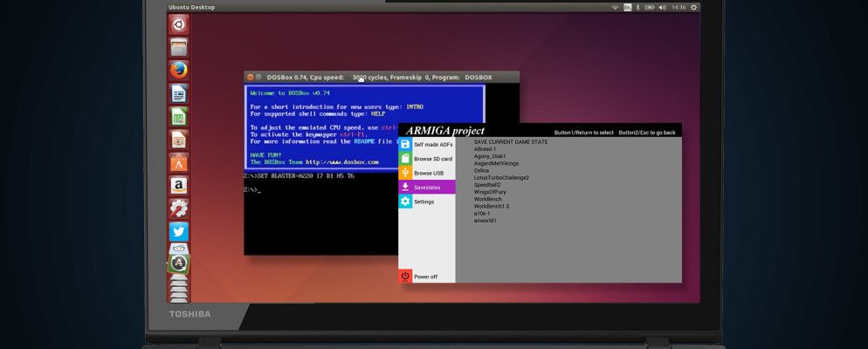Open the Settings entry in ARMIGA menu
868x349 pixels.
(427, 202)
